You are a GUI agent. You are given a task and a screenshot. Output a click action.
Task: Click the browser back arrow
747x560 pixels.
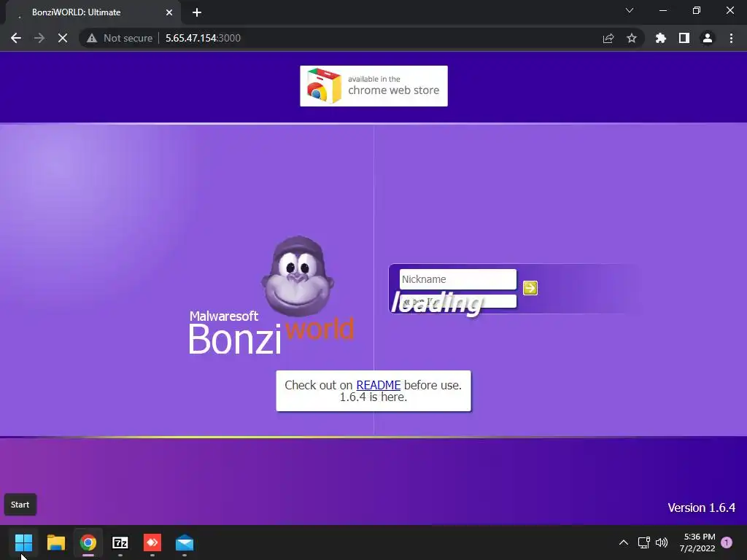pos(16,38)
